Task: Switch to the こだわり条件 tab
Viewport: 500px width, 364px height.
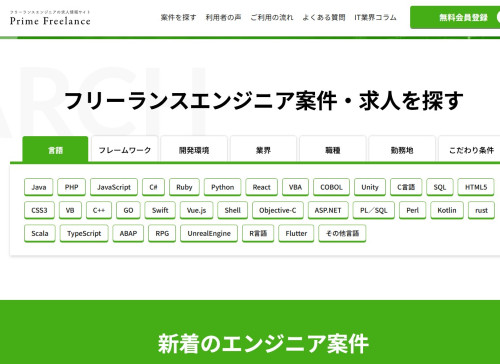Action: click(470, 150)
